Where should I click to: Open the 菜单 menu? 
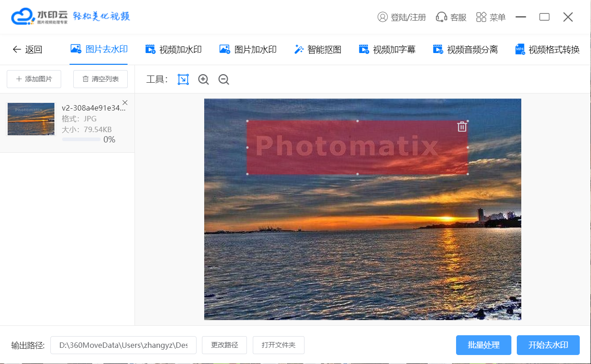(x=491, y=17)
